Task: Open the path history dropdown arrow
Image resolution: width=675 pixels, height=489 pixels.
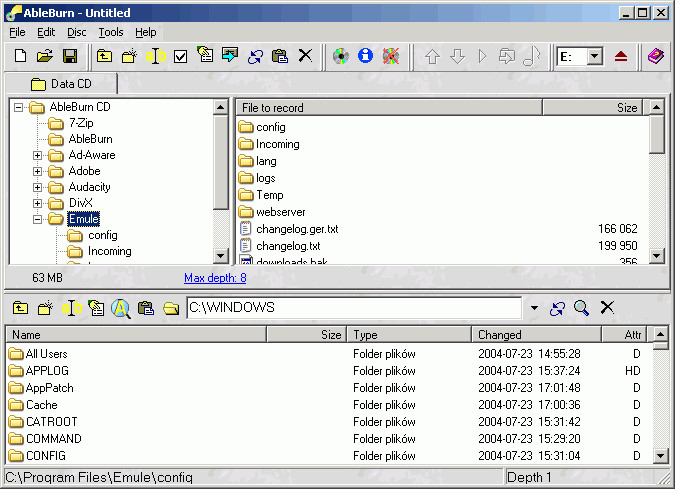Action: [x=534, y=308]
